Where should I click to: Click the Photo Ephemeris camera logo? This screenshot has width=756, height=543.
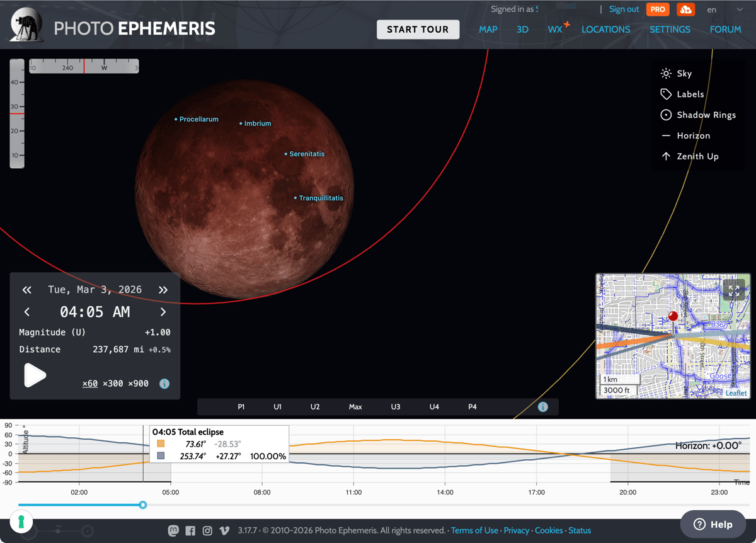(x=26, y=25)
